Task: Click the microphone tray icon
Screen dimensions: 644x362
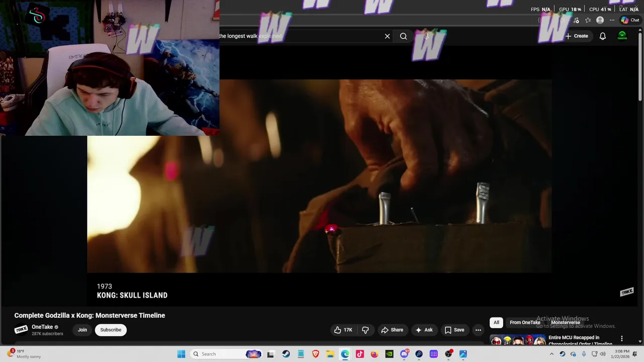Action: click(x=584, y=354)
